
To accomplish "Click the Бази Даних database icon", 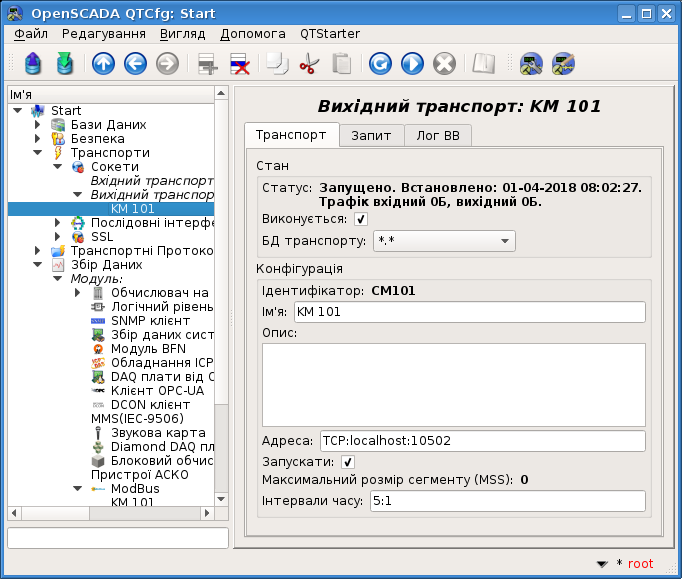I will coord(58,125).
